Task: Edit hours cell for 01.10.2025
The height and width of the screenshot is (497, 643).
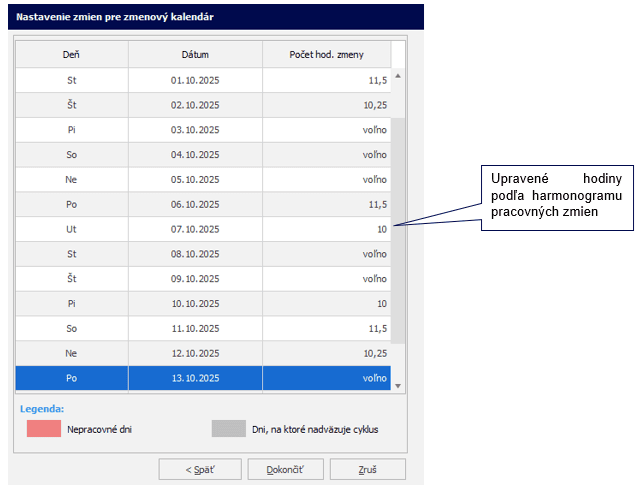Action: 326,80
